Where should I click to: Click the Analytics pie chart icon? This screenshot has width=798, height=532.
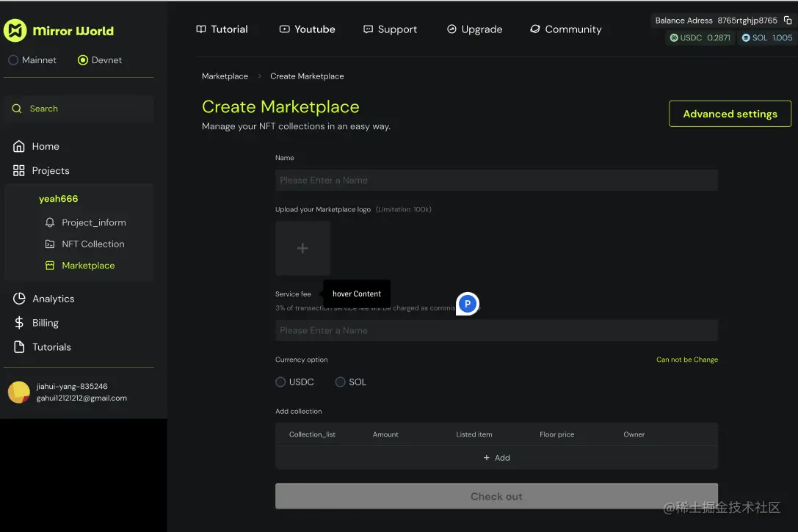point(19,299)
